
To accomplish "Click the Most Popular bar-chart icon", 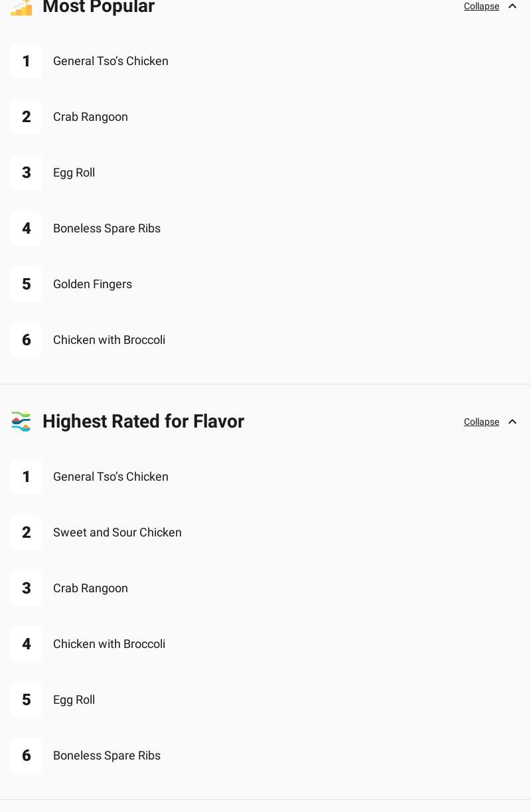I will [x=21, y=7].
